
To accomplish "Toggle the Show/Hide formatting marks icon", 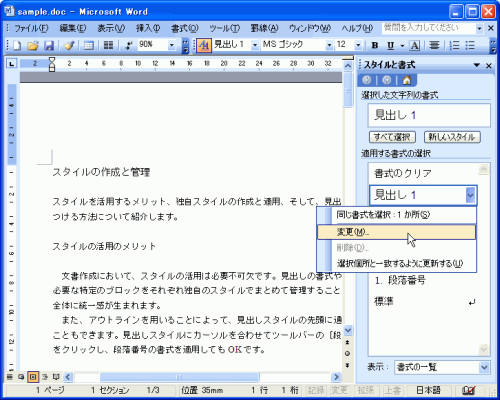I will (129, 45).
